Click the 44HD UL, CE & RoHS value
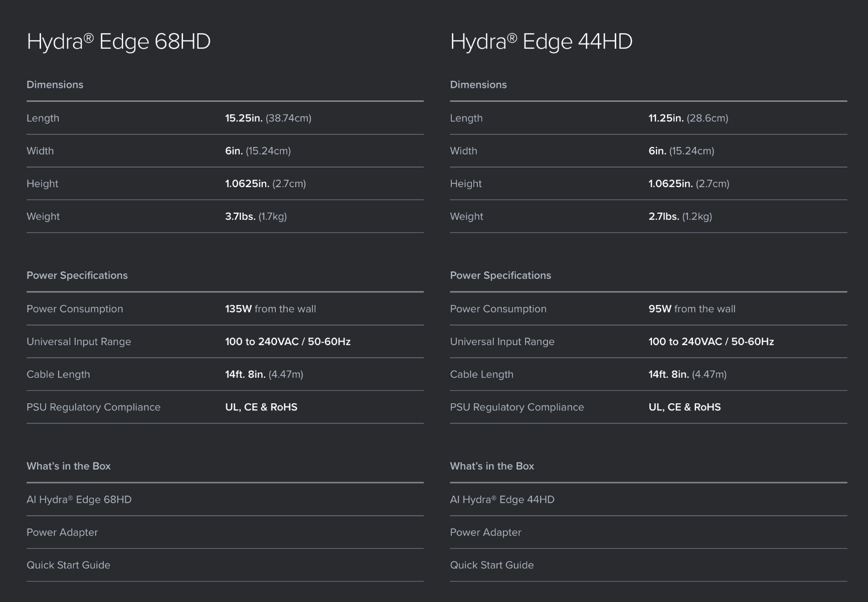The height and width of the screenshot is (602, 868). [x=685, y=407]
